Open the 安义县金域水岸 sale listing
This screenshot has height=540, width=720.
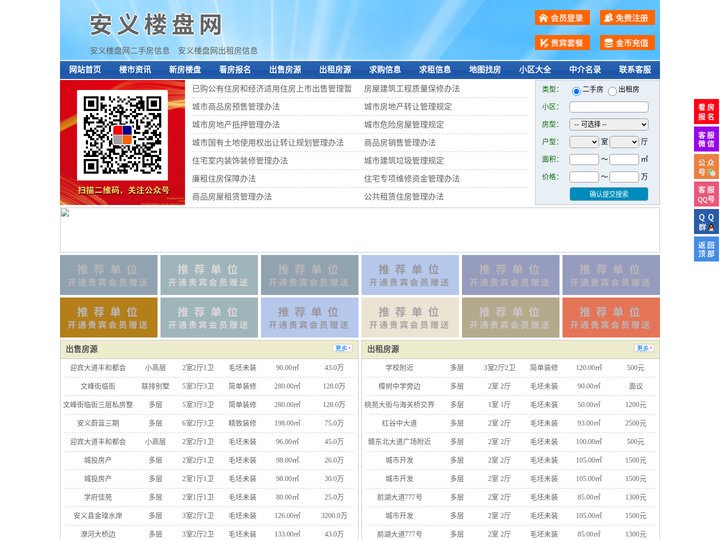click(98, 516)
